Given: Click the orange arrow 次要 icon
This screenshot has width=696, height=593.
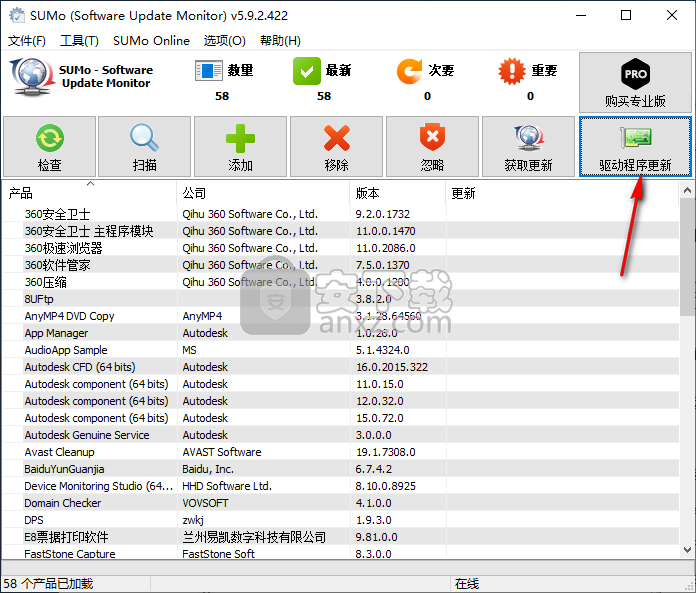Looking at the screenshot, I should tap(409, 71).
